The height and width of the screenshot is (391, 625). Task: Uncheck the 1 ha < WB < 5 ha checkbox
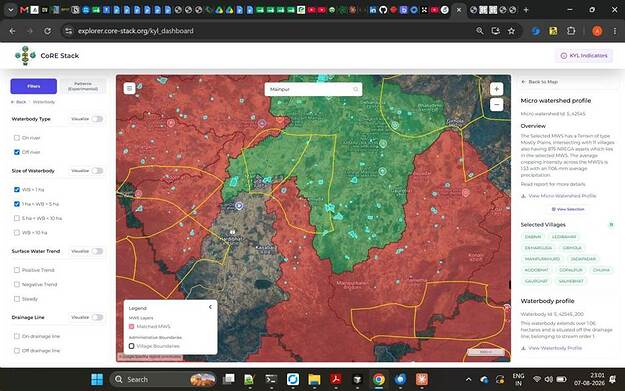pyautogui.click(x=17, y=204)
